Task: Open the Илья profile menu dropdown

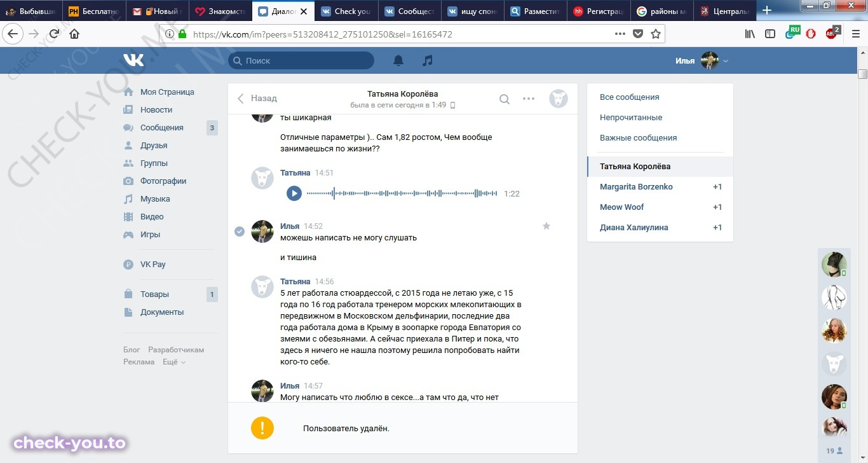Action: [702, 61]
